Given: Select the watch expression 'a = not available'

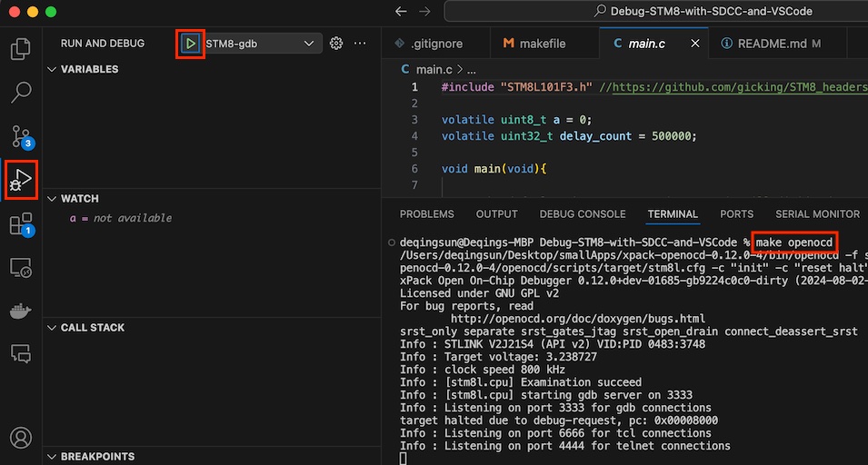Looking at the screenshot, I should coord(120,218).
